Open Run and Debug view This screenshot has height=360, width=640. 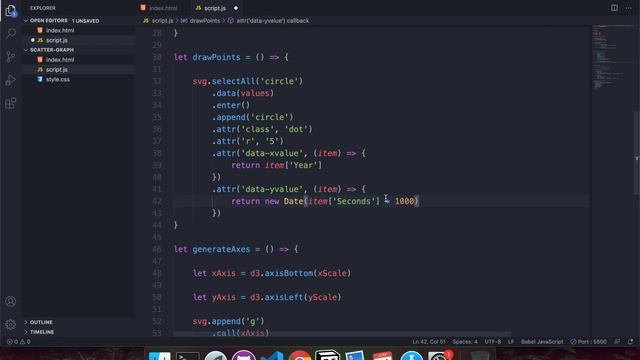click(x=11, y=80)
